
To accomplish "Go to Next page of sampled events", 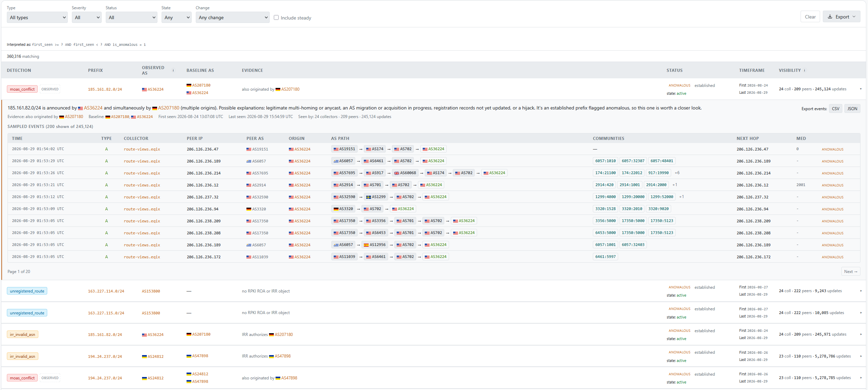I will pyautogui.click(x=851, y=272).
